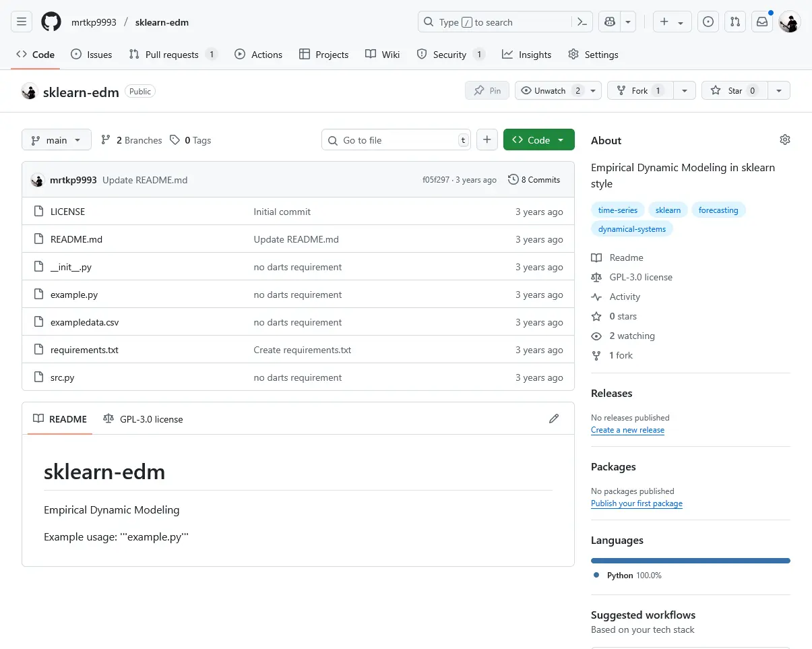Expand the main branch selector dropdown
This screenshot has height=649, width=812.
[x=57, y=140]
